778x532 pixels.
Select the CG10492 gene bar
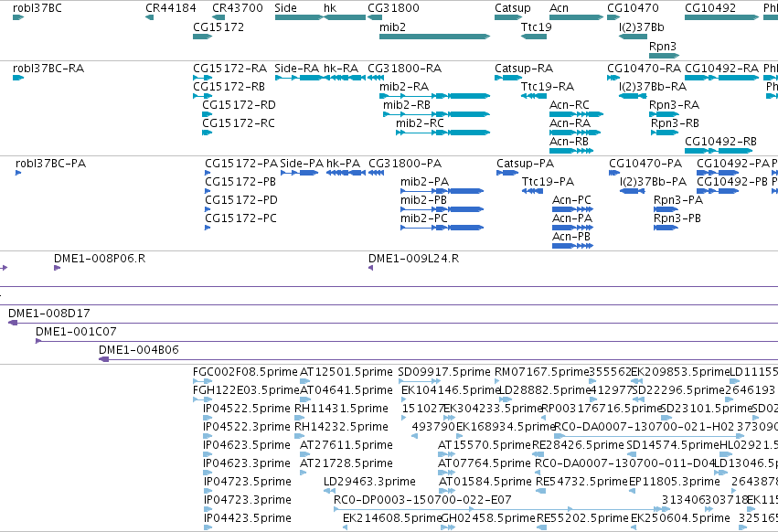click(722, 17)
